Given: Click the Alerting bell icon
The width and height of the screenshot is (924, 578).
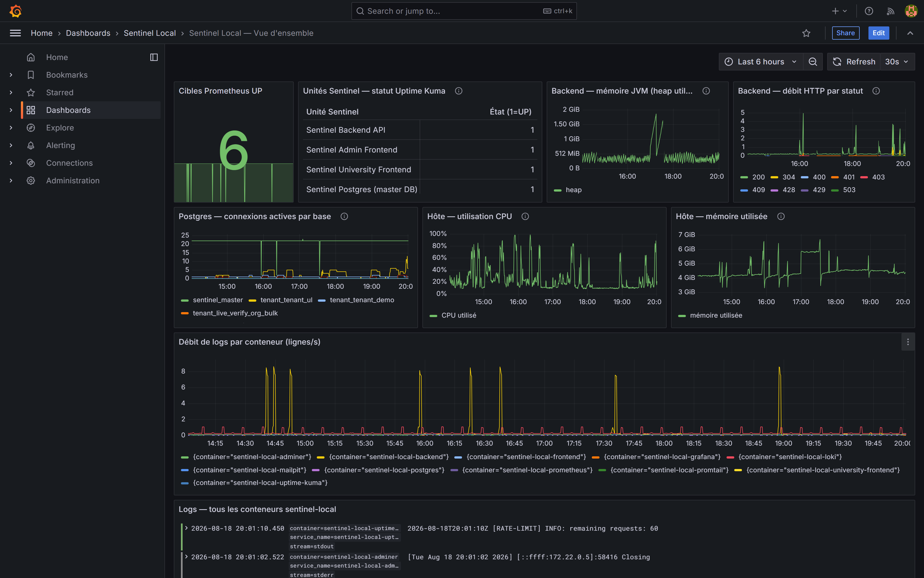Looking at the screenshot, I should coord(31,145).
